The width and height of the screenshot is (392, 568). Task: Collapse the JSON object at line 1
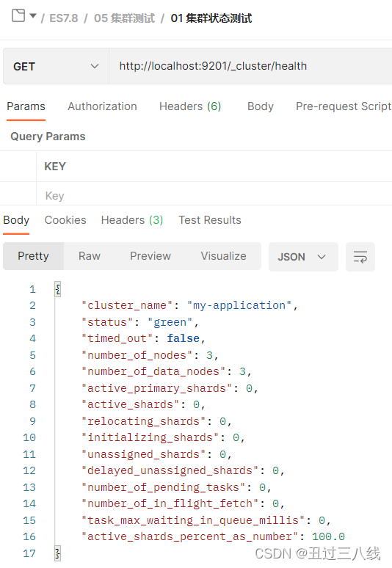(57, 289)
